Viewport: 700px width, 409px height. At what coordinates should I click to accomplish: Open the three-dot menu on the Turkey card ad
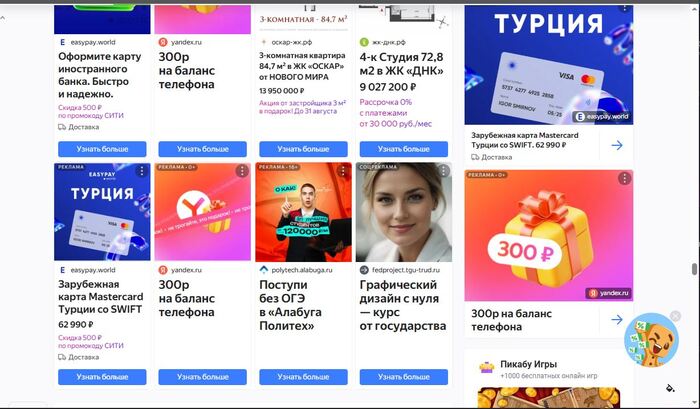tap(142, 171)
